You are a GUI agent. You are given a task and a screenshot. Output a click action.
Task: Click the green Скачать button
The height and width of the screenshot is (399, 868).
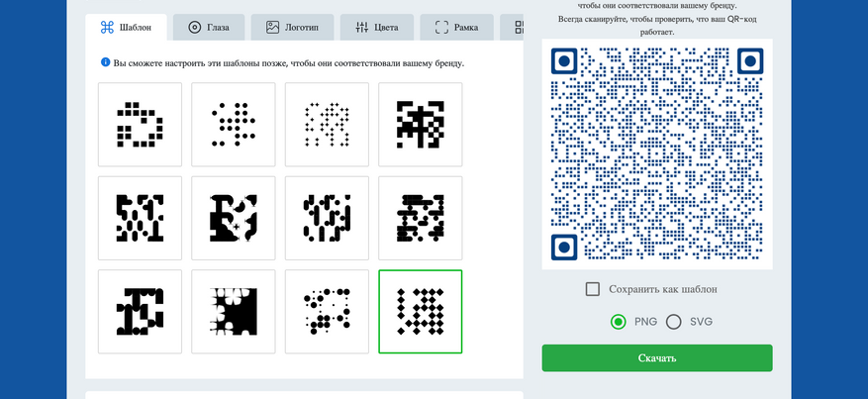[x=657, y=358]
